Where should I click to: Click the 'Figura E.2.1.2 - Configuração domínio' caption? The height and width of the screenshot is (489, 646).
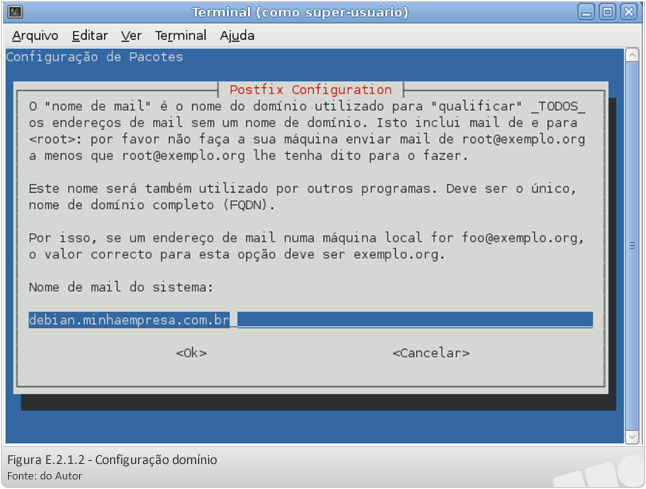pyautogui.click(x=112, y=460)
